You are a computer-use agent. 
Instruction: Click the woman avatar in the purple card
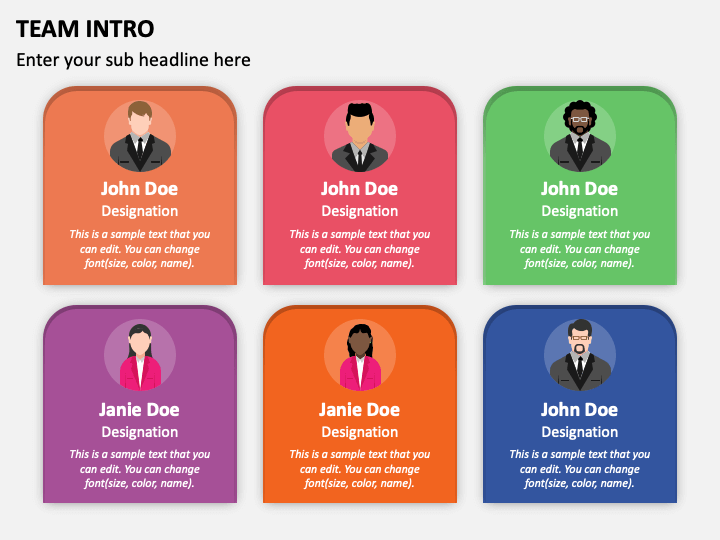click(x=140, y=355)
